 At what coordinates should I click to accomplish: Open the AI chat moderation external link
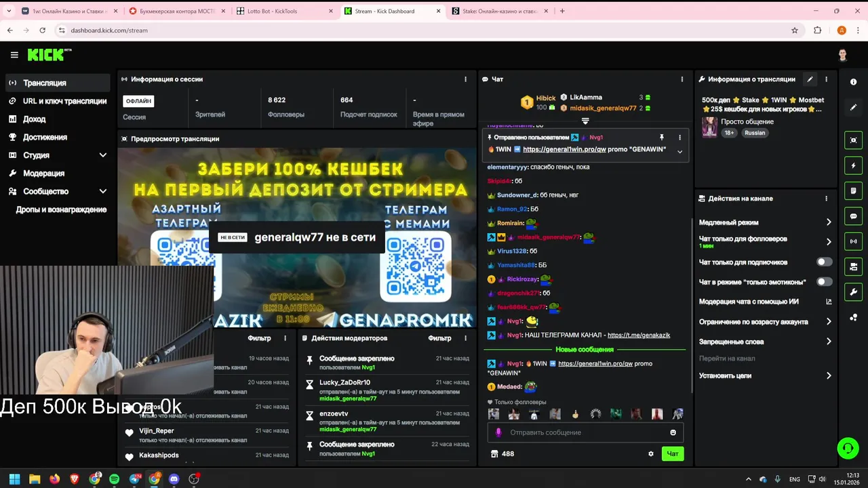tap(829, 302)
